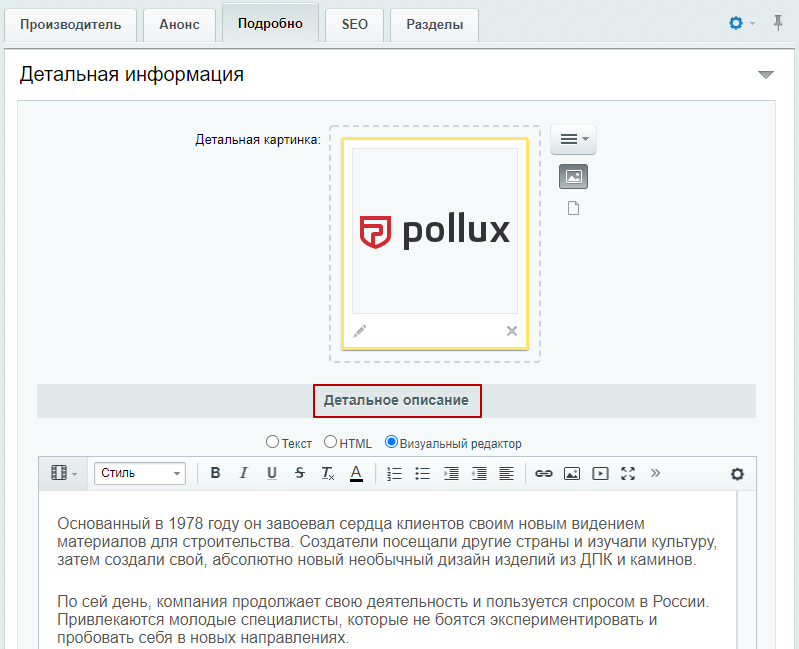Select the Текст radio option
The width and height of the screenshot is (799, 649).
[x=273, y=442]
